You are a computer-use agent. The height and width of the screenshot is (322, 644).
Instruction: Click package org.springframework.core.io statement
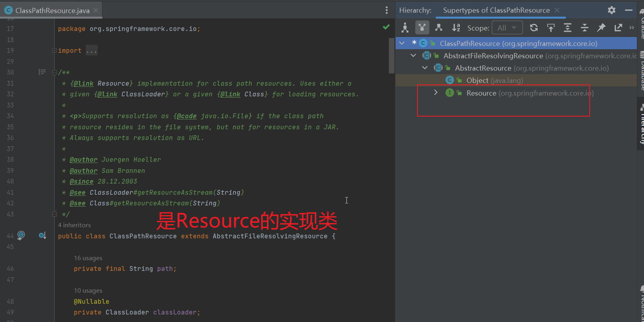129,29
